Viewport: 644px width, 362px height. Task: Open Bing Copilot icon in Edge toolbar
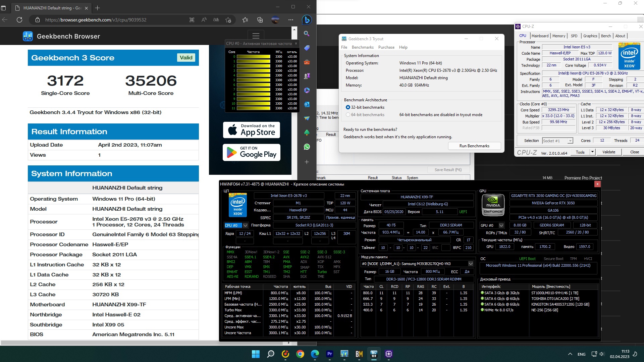pyautogui.click(x=307, y=20)
